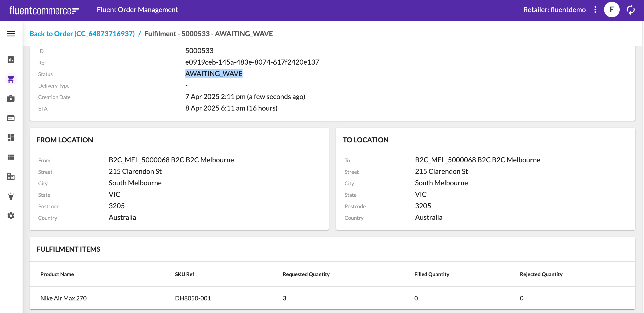Click the spotlight lamp sidebar icon
The height and width of the screenshot is (313, 644).
pyautogui.click(x=11, y=196)
